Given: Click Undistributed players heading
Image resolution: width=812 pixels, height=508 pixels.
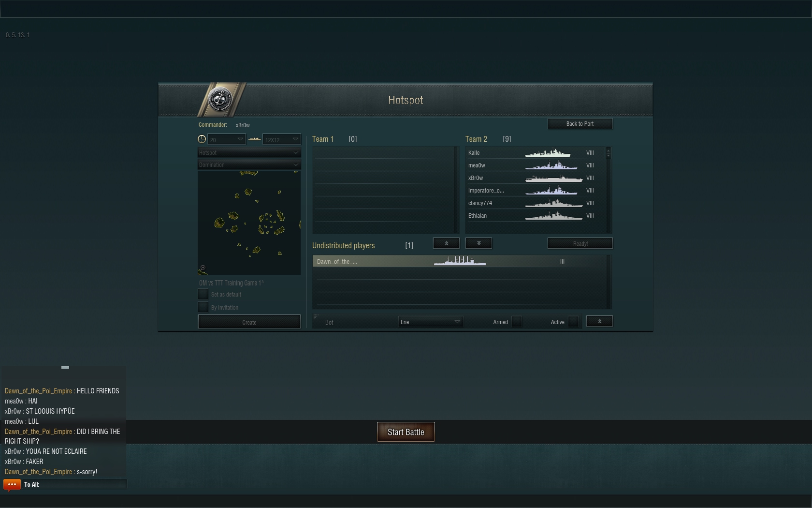Looking at the screenshot, I should pos(343,246).
